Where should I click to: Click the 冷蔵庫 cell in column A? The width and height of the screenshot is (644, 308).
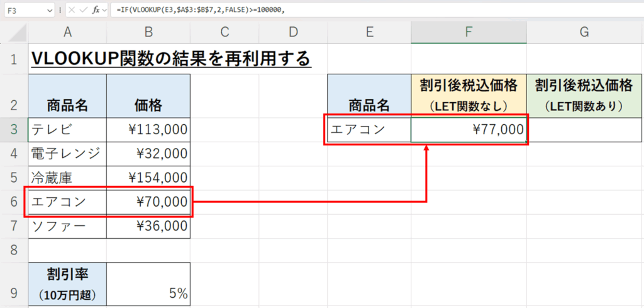coord(67,178)
